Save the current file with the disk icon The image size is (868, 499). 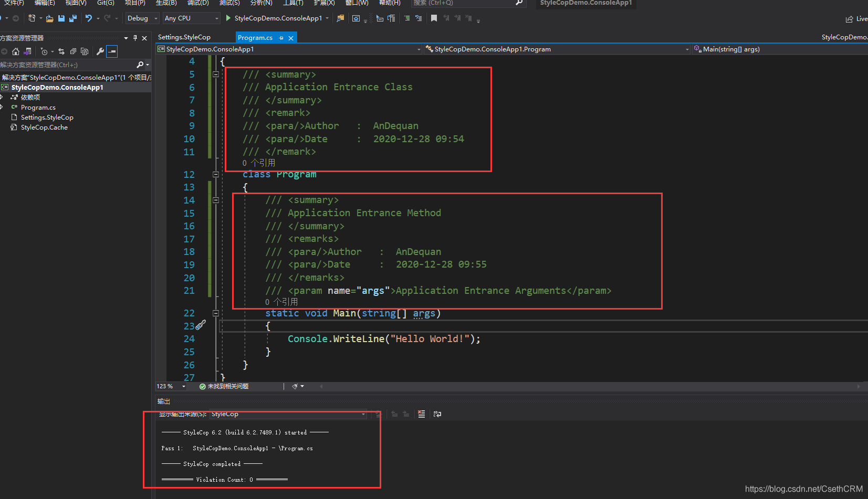[61, 18]
